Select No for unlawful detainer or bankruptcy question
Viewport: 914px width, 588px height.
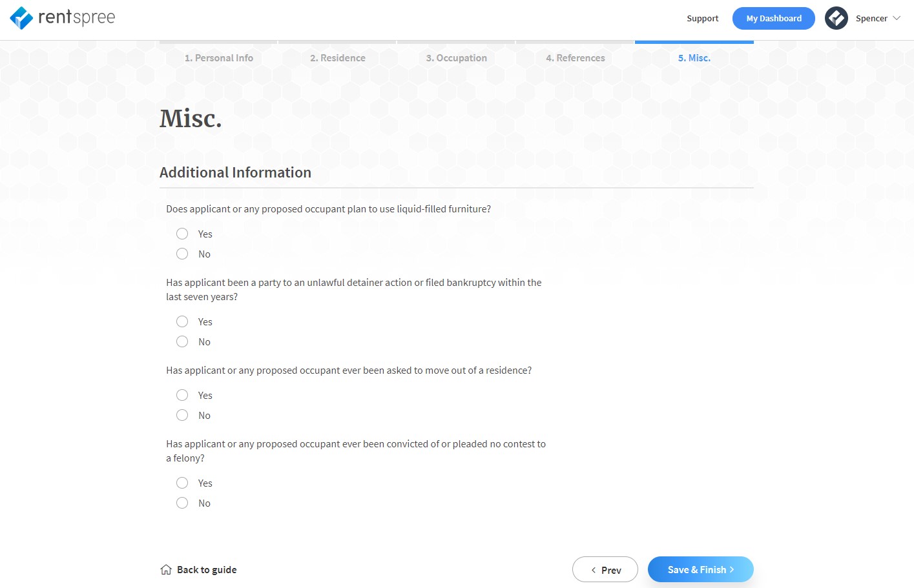pyautogui.click(x=182, y=341)
